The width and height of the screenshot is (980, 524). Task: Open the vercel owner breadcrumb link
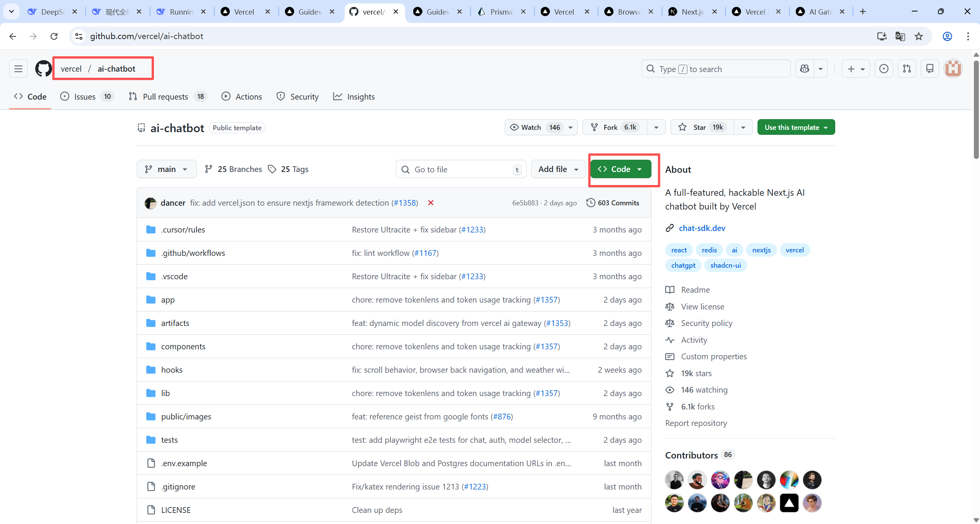(x=71, y=69)
